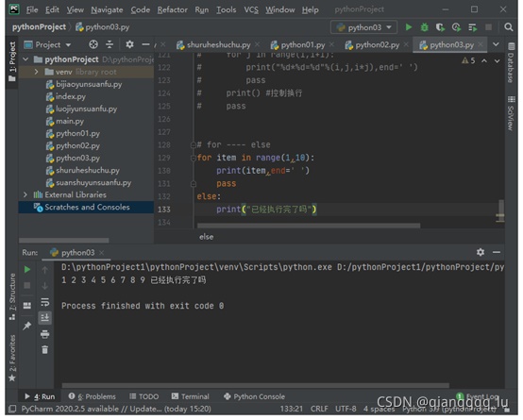The image size is (523, 420).
Task: Toggle soft-wrap in the Run console
Action: (x=44, y=302)
